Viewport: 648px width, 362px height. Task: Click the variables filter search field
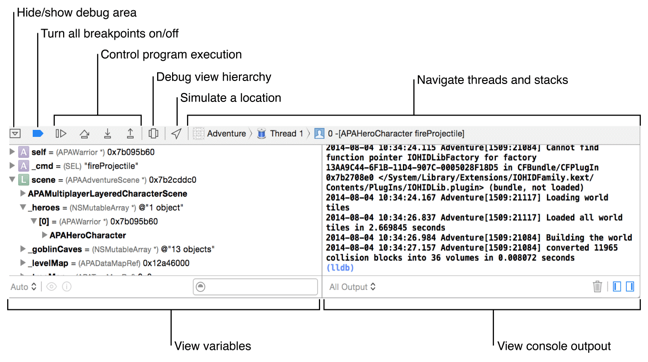point(255,287)
